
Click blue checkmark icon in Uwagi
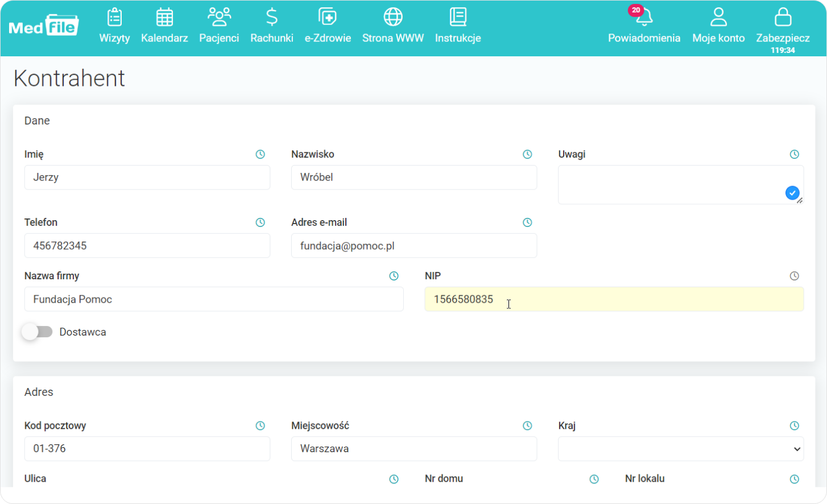tap(792, 193)
